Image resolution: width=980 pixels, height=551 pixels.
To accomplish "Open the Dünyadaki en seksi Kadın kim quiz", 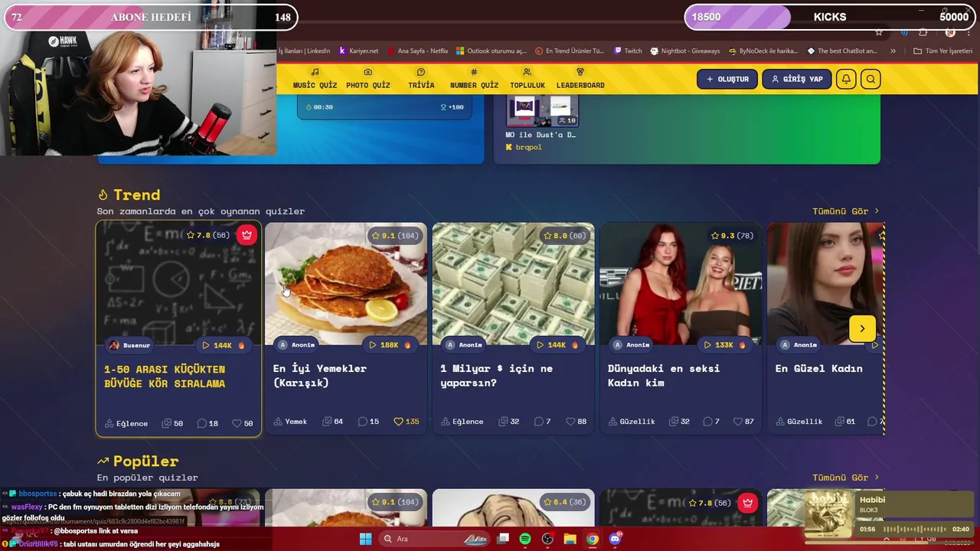I will click(x=664, y=376).
